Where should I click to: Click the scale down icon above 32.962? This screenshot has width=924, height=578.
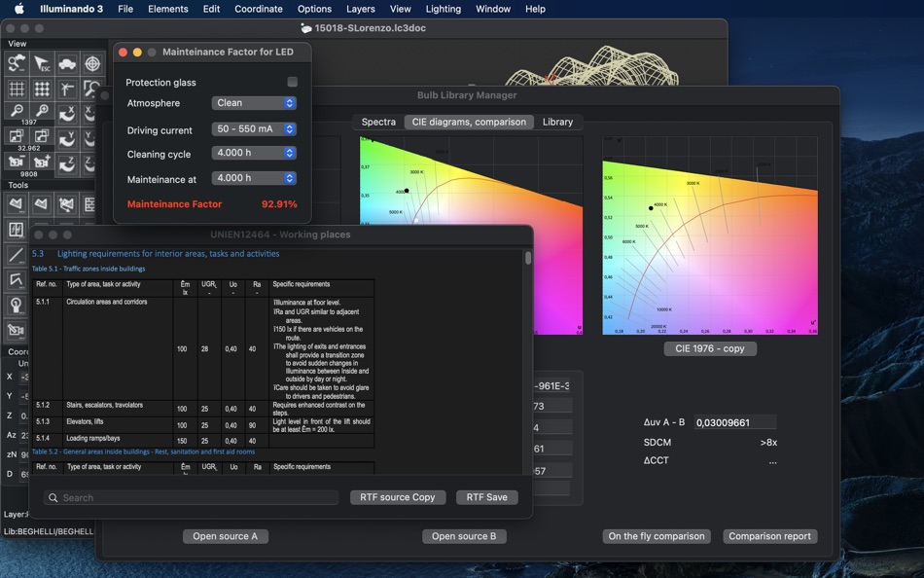(17, 136)
